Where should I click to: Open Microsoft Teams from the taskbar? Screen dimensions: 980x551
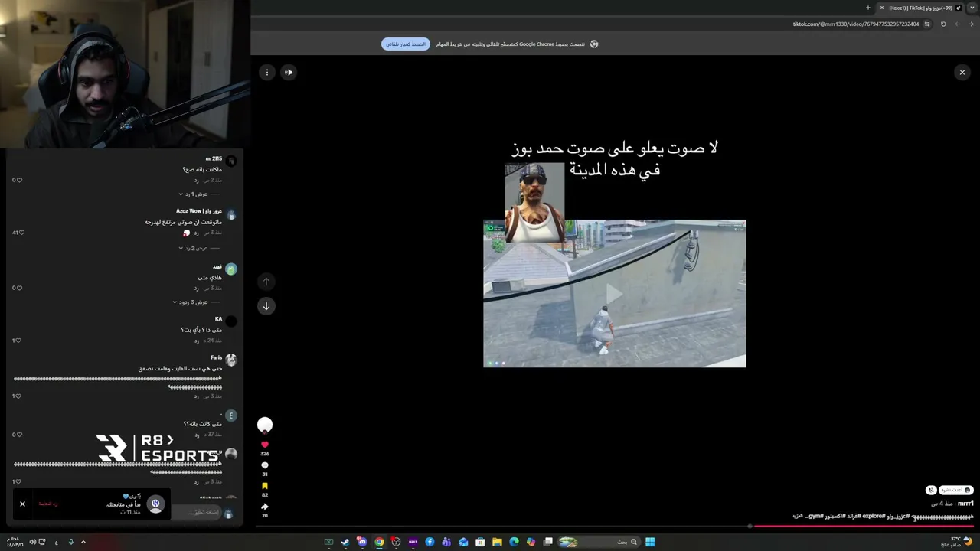coord(446,542)
